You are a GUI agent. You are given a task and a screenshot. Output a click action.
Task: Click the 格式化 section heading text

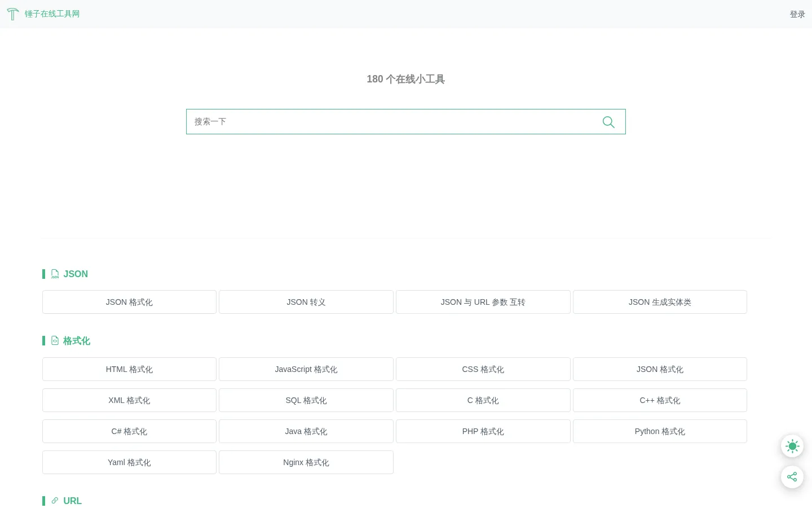pos(77,341)
